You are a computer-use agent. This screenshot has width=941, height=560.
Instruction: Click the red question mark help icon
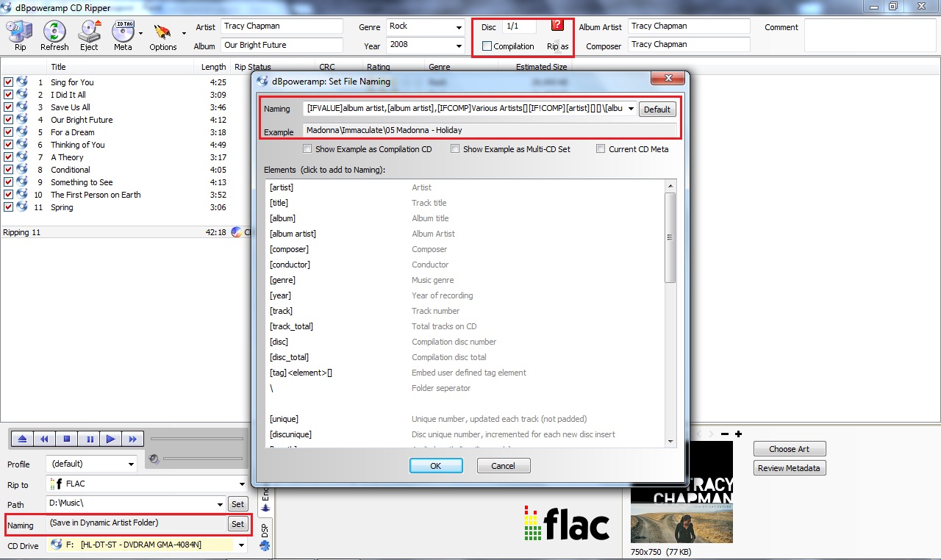(557, 26)
